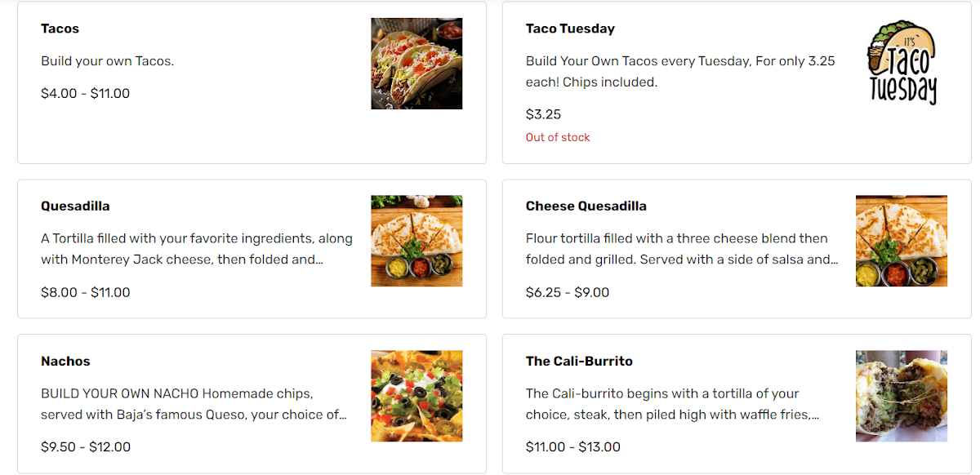
Task: Click the Cheese Quesadilla photo thumbnail
Action: click(x=902, y=241)
